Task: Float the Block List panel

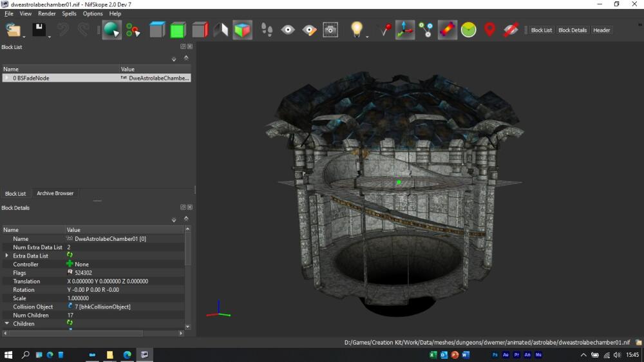Action: click(x=183, y=46)
